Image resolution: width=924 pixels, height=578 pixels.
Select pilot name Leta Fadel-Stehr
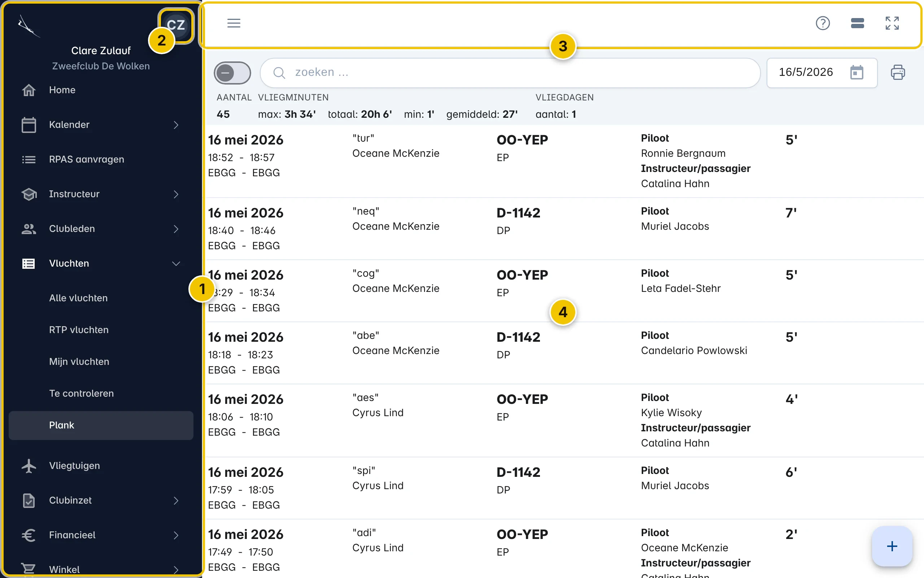(680, 289)
